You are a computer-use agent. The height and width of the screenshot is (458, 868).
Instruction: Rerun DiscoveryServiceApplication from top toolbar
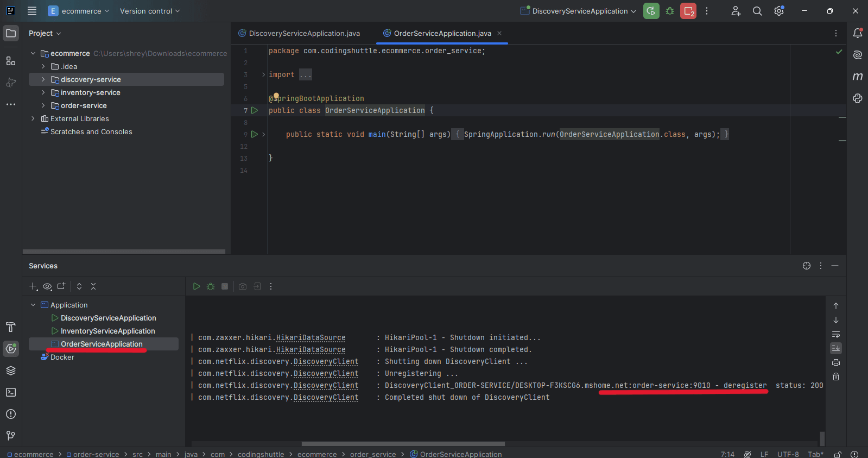tap(651, 11)
